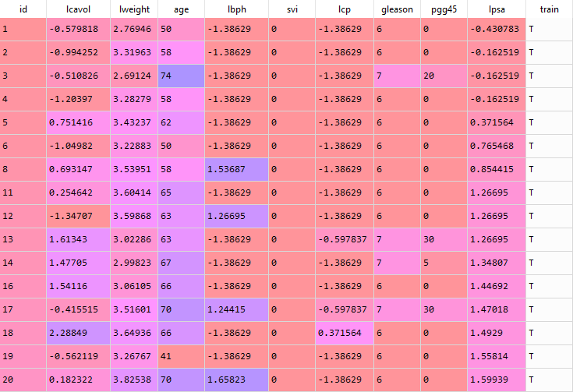Click the pgg45 column header
Image resolution: width=573 pixels, height=392 pixels.
click(x=443, y=9)
